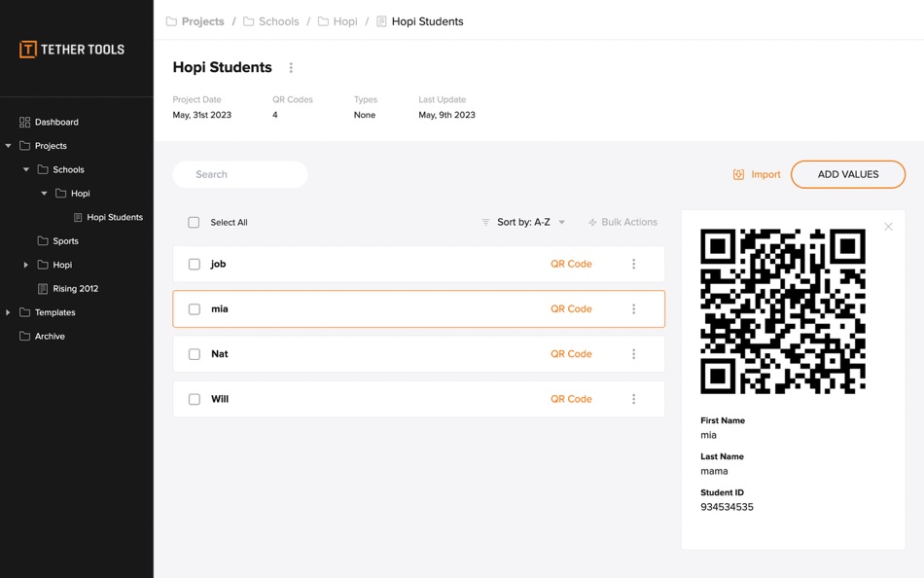Screen dimensions: 924x578
Task: Open the Hopi Students title options menu
Action: pyautogui.click(x=291, y=68)
